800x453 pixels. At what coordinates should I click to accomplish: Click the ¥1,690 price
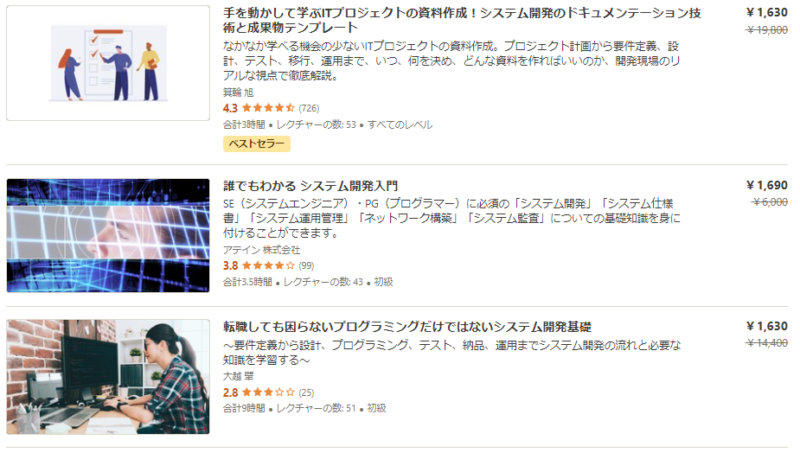[767, 185]
